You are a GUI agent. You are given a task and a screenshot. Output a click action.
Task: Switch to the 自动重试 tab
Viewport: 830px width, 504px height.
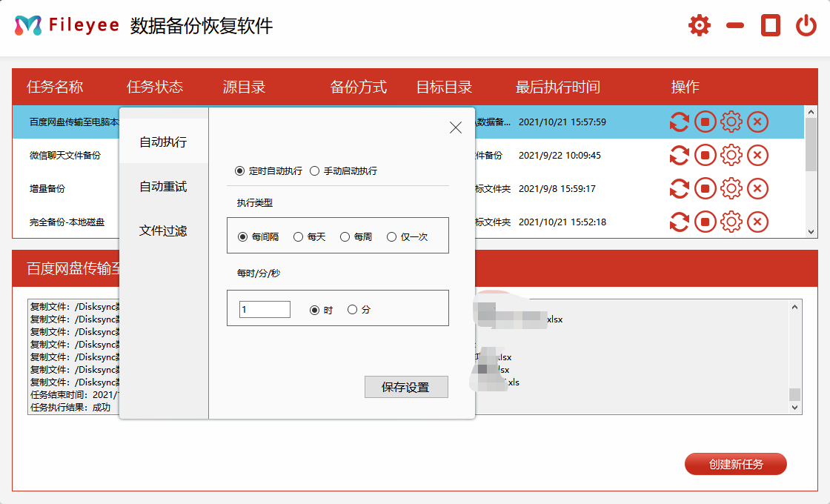(x=164, y=186)
